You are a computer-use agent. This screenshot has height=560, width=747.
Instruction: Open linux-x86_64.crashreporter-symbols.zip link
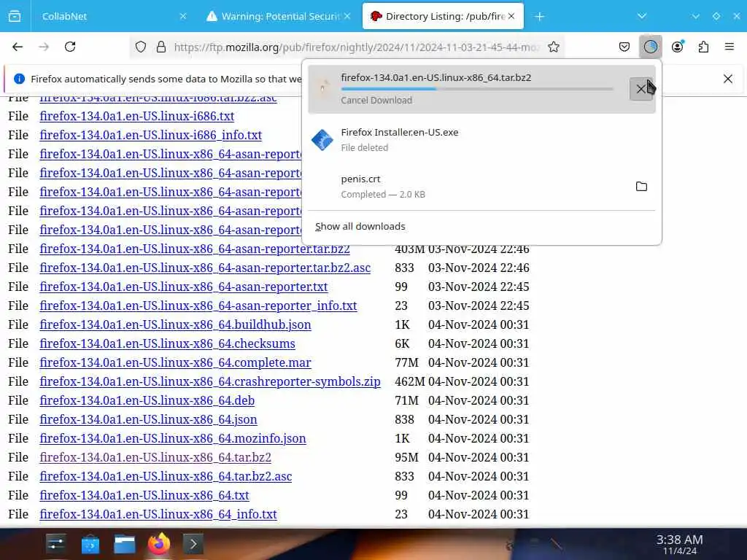click(210, 381)
